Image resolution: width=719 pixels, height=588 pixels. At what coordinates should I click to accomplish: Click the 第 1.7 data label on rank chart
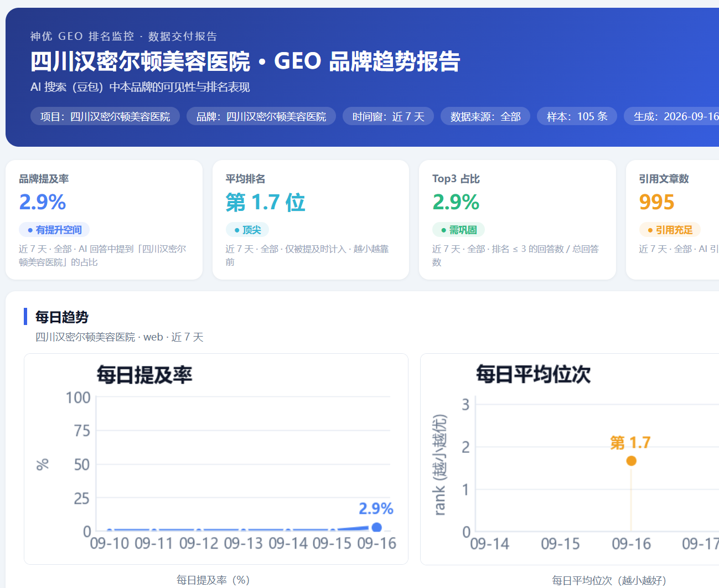coord(630,442)
